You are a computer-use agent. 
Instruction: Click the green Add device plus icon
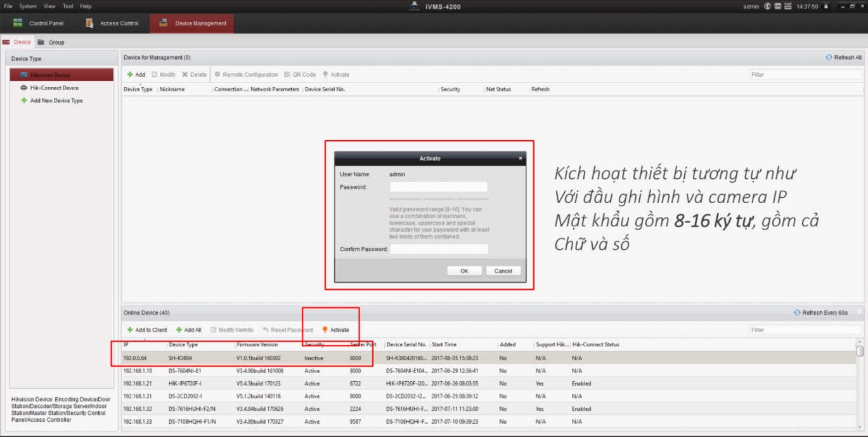coord(130,75)
